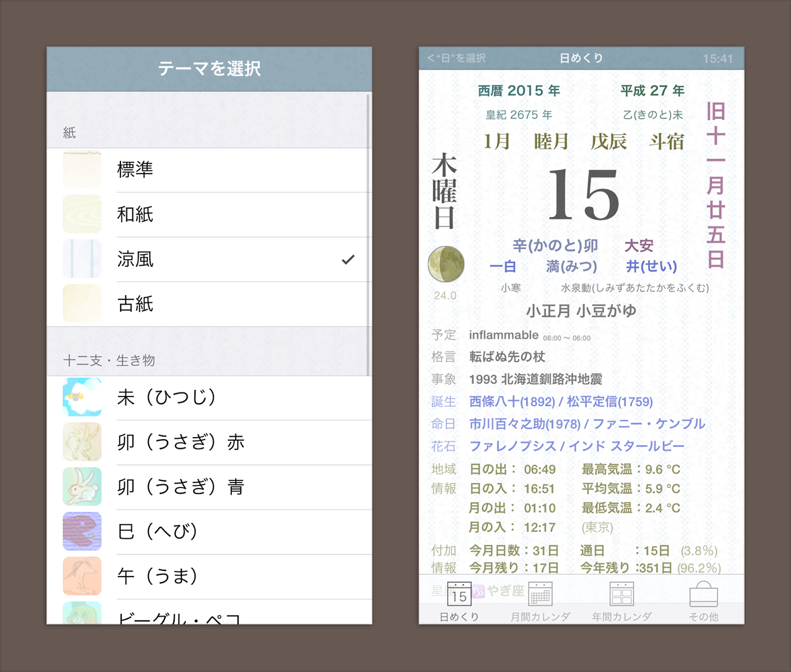Tap the 最高気温：9.6 °C value
791x672 pixels.
[631, 469]
